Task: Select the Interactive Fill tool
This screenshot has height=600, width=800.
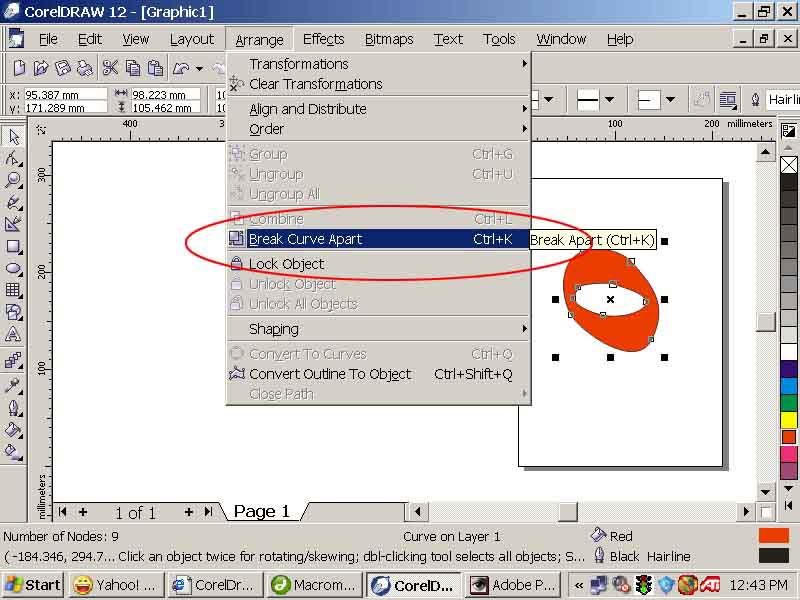Action: pyautogui.click(x=13, y=452)
